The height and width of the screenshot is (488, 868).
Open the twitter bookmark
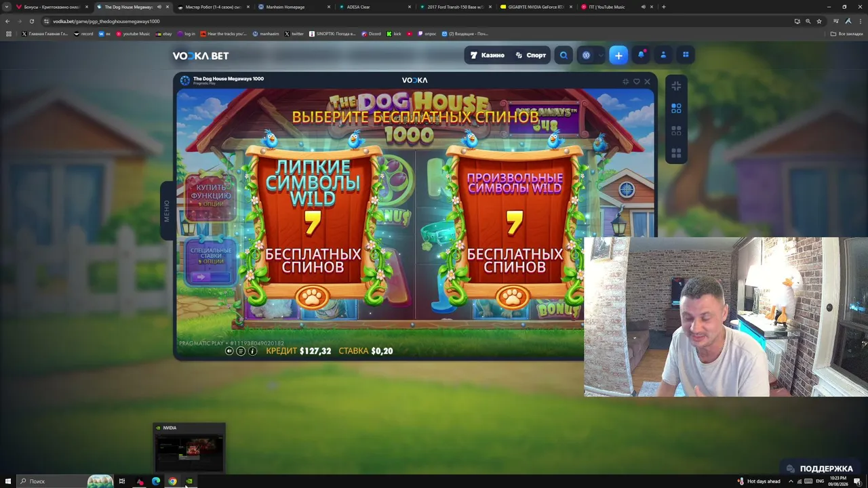pos(294,34)
